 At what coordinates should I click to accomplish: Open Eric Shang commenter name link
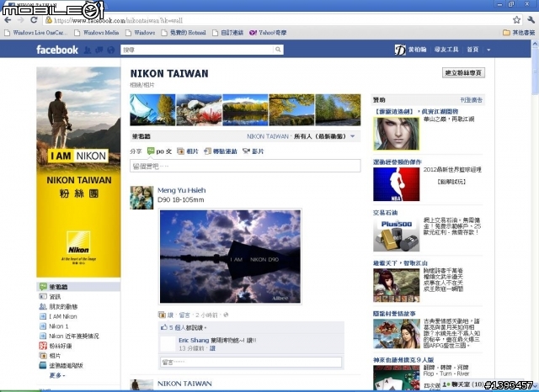tap(194, 340)
